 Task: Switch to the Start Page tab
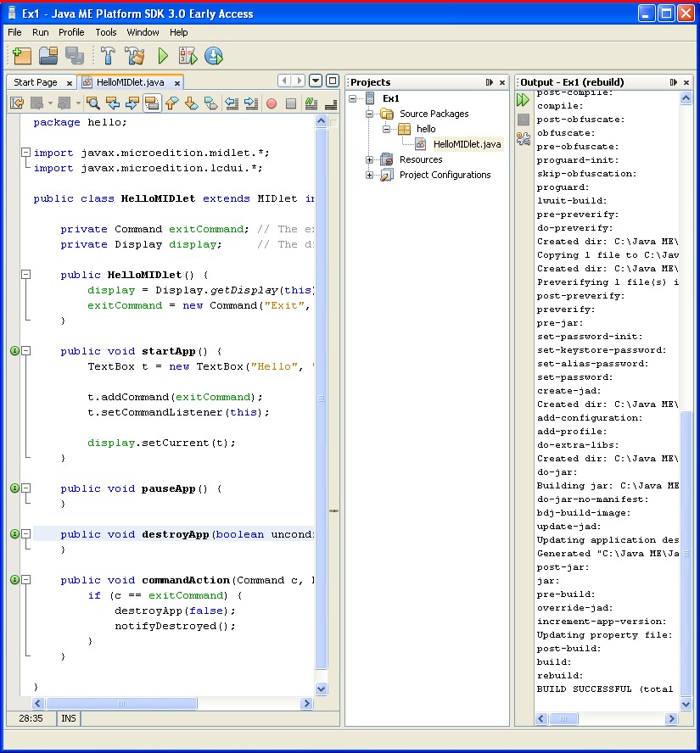click(x=36, y=82)
